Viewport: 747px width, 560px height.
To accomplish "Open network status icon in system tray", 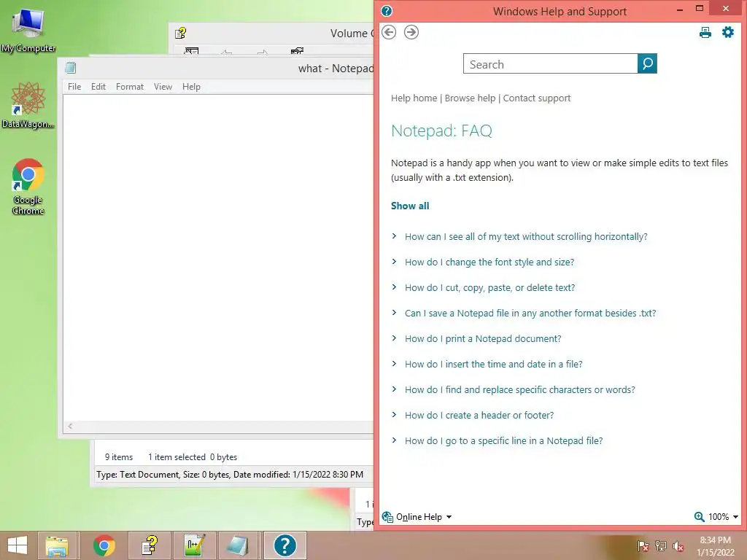I will [661, 545].
